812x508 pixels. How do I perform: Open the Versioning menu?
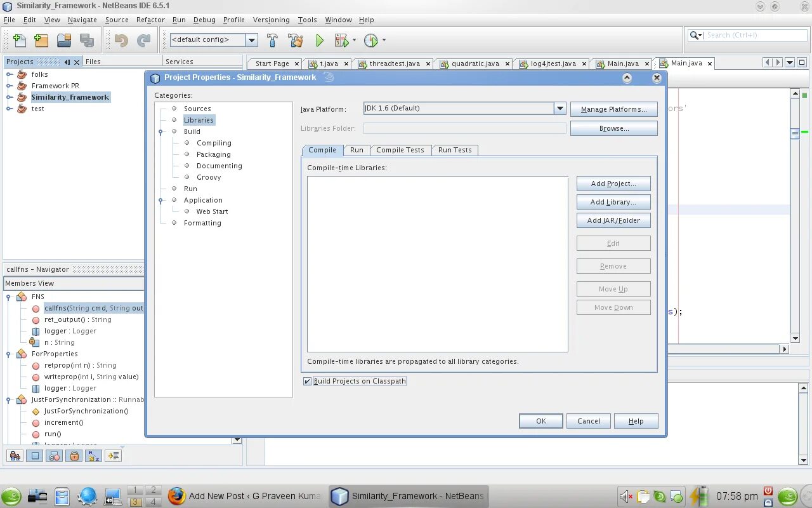(x=271, y=20)
